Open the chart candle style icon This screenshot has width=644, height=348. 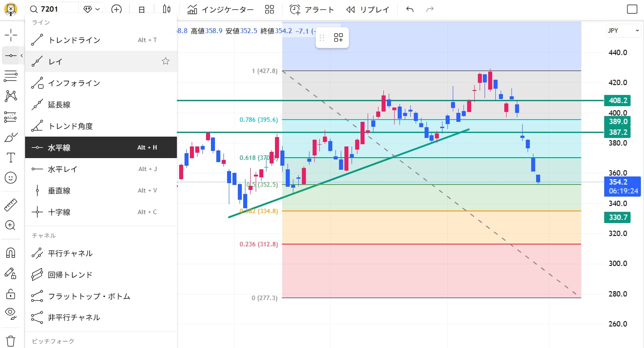pos(167,9)
